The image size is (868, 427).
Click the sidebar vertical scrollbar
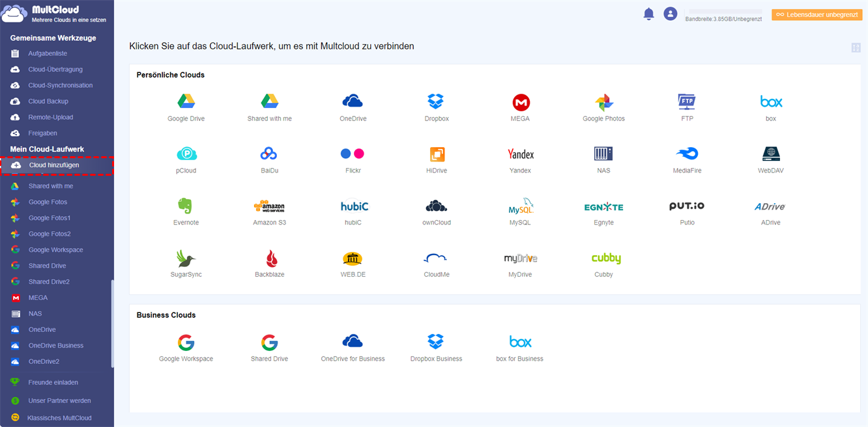[x=113, y=324]
